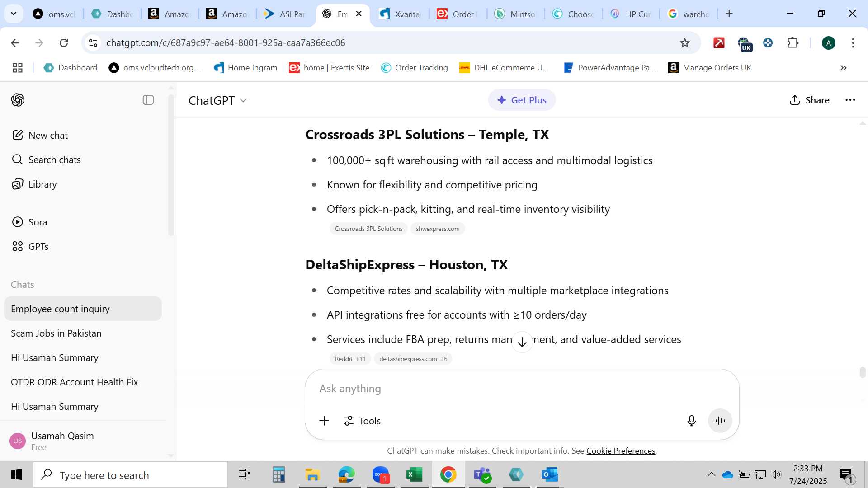Open the bookmarks apps grid icon

[18, 68]
